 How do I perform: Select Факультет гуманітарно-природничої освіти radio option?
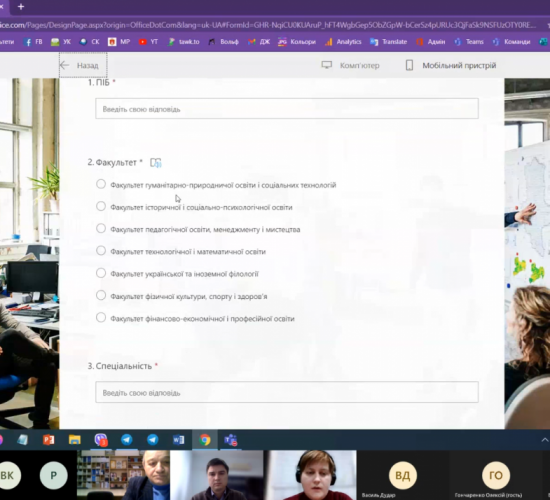101,184
